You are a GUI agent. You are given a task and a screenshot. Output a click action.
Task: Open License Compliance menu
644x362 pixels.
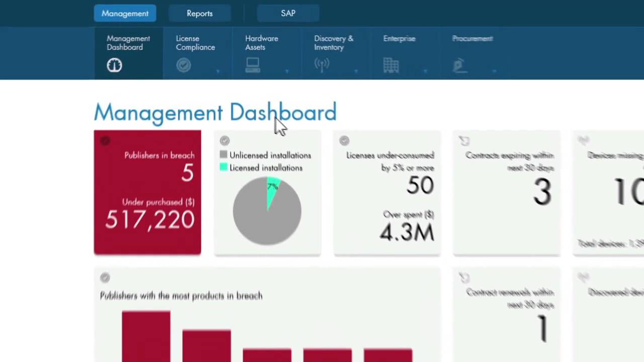click(198, 54)
